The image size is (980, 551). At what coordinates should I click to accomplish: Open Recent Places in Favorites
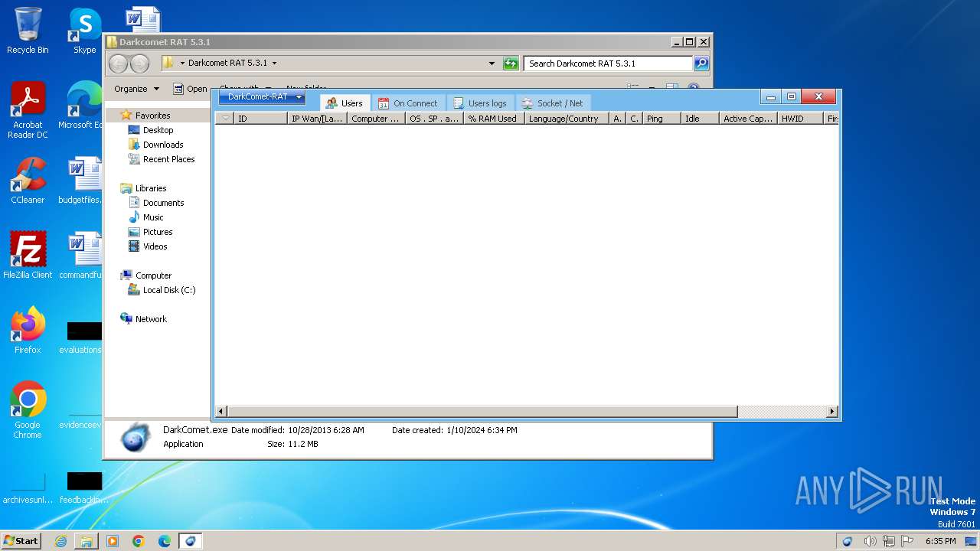[168, 159]
